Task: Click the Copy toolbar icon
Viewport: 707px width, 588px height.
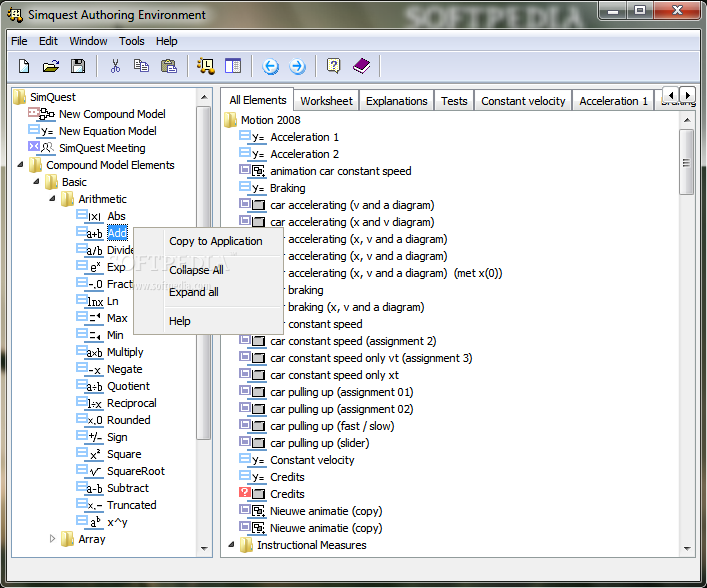Action: point(142,66)
